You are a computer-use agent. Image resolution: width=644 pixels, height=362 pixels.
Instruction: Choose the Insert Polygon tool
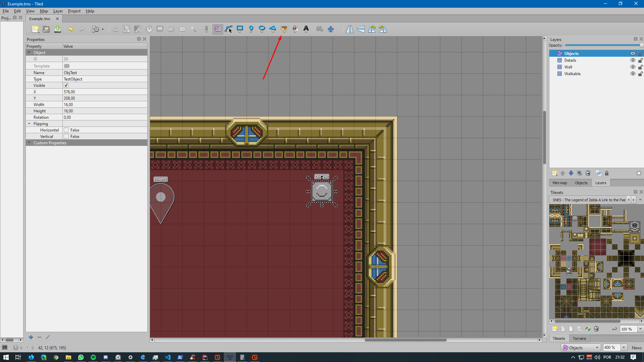(x=273, y=29)
